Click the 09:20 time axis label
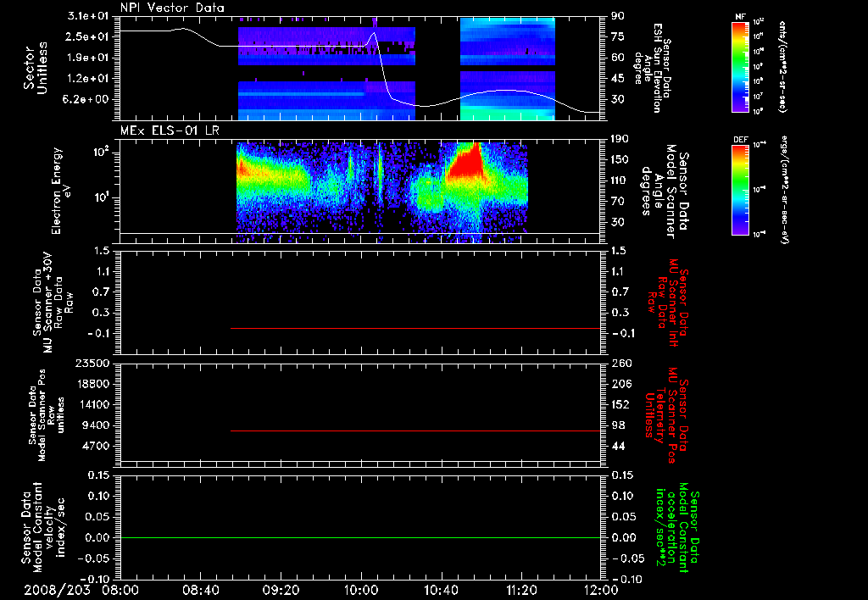The width and height of the screenshot is (868, 600). (x=281, y=590)
